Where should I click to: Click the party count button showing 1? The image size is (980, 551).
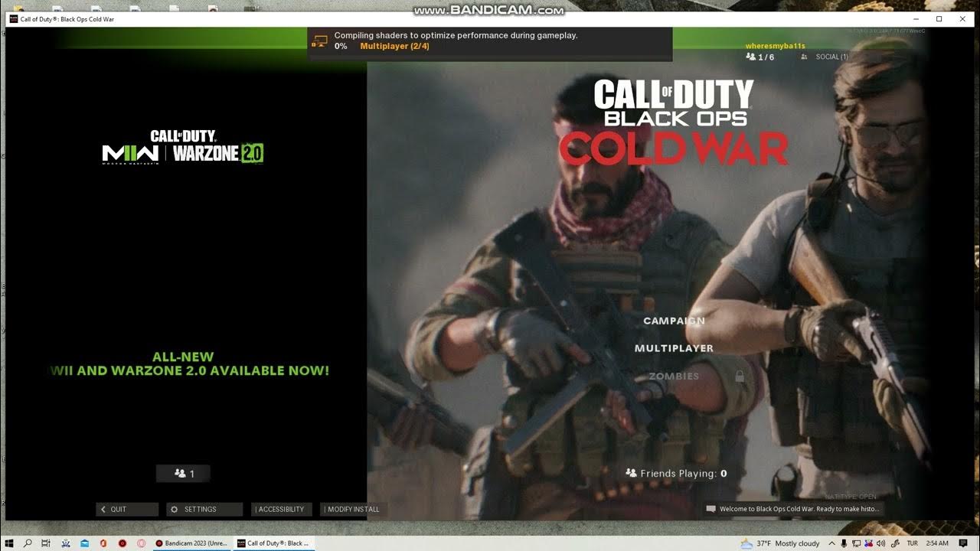183,474
